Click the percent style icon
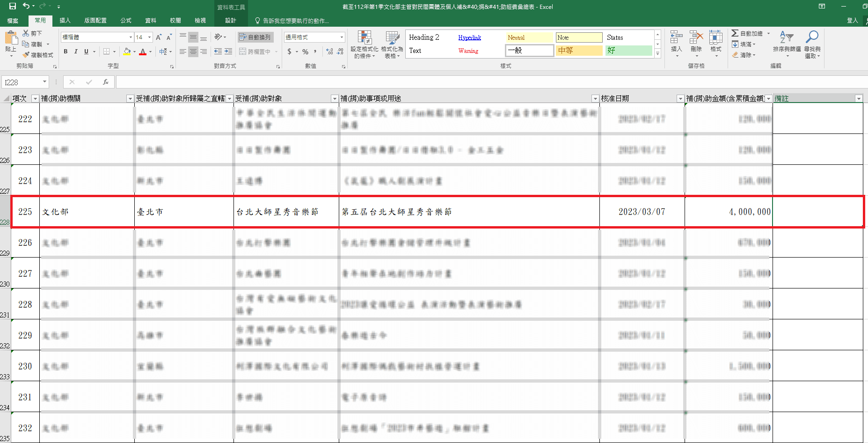 [x=305, y=52]
